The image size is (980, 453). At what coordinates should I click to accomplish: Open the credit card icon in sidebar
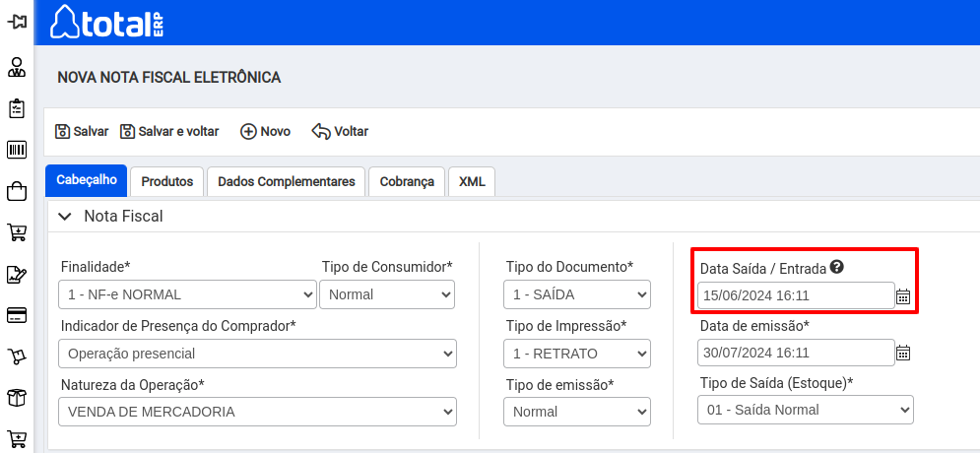coord(17,315)
